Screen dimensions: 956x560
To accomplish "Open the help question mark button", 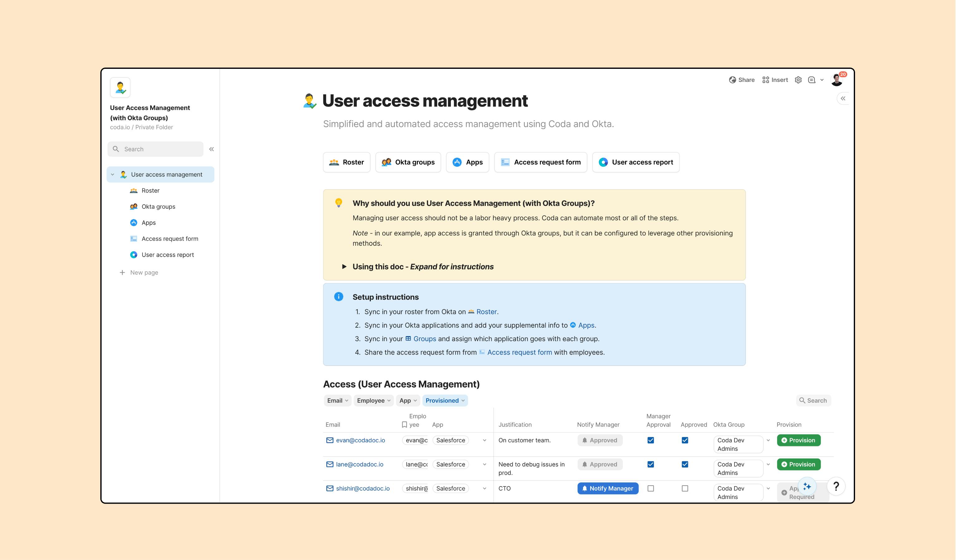I will pos(836,486).
